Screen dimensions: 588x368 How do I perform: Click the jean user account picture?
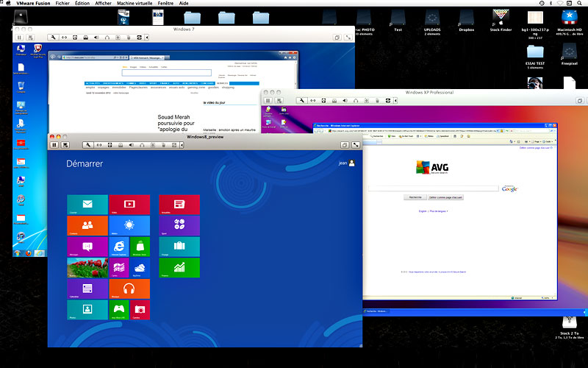tap(352, 163)
